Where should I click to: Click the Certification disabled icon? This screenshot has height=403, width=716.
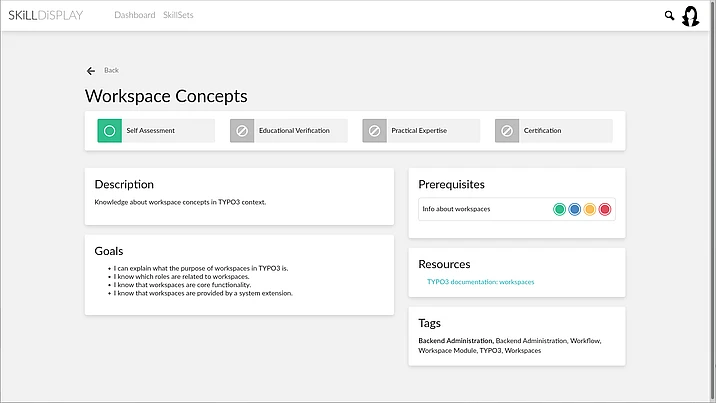506,131
